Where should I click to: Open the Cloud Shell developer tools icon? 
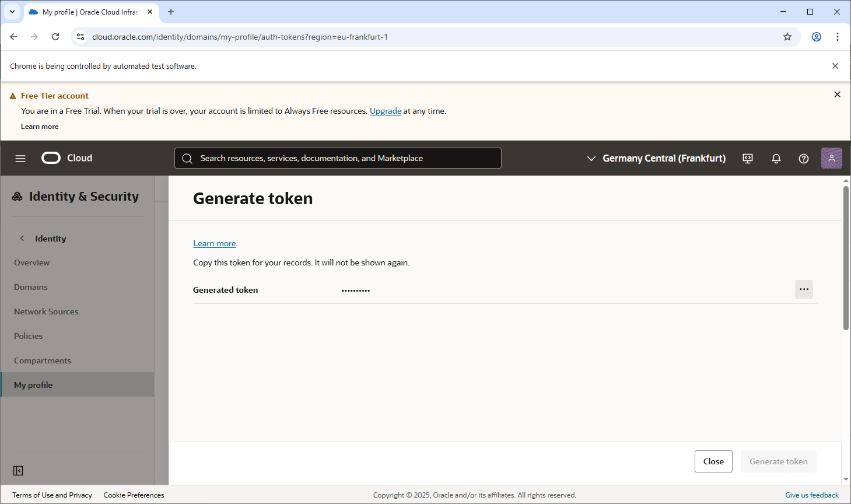tap(748, 159)
